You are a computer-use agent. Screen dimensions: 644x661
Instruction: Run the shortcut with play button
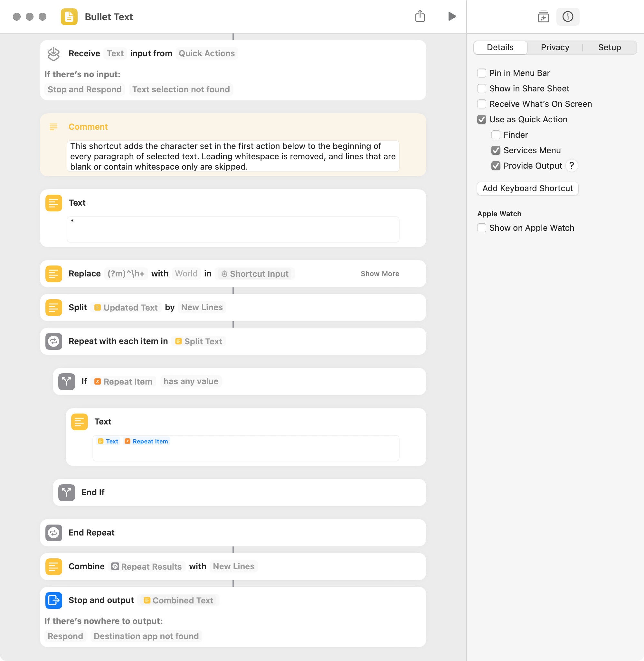452,16
